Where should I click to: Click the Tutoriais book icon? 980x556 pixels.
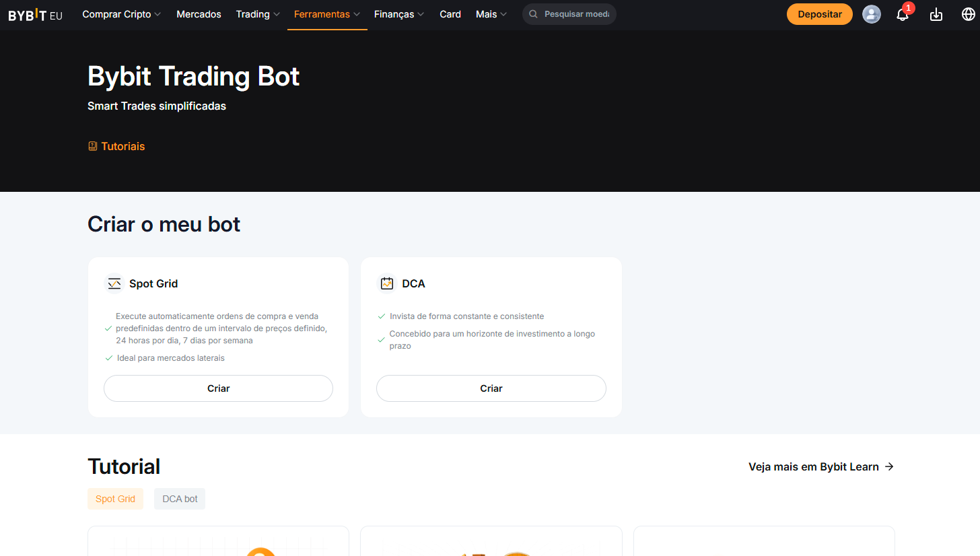(x=93, y=146)
